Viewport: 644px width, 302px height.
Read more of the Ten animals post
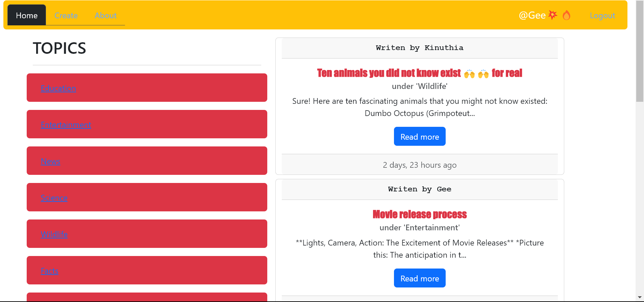tap(419, 137)
